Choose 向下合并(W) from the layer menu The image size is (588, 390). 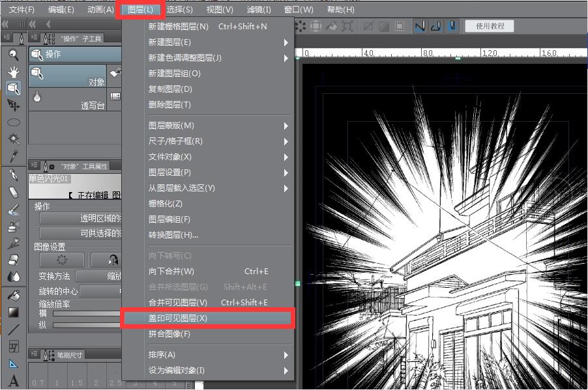208,272
